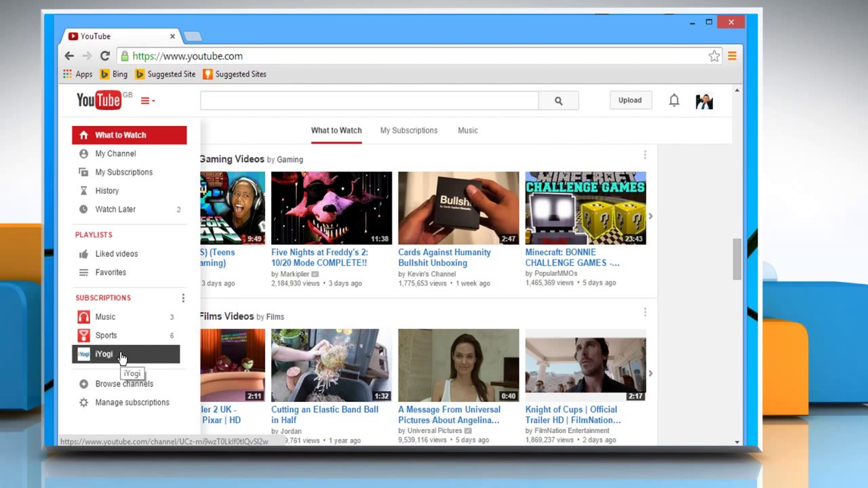Open Gaming Videos section options menu
Viewport: 868px width, 488px height.
tap(645, 155)
